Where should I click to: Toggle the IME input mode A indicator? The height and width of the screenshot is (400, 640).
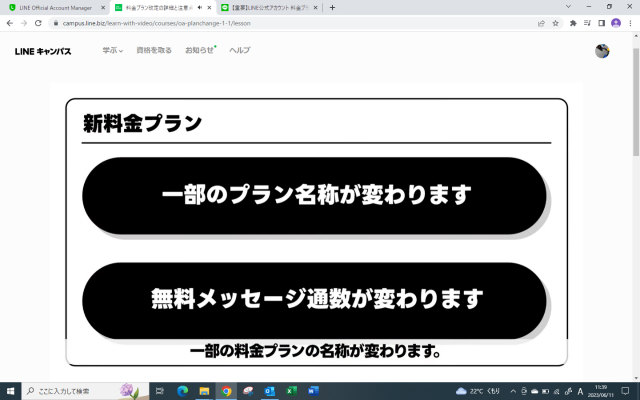point(580,391)
